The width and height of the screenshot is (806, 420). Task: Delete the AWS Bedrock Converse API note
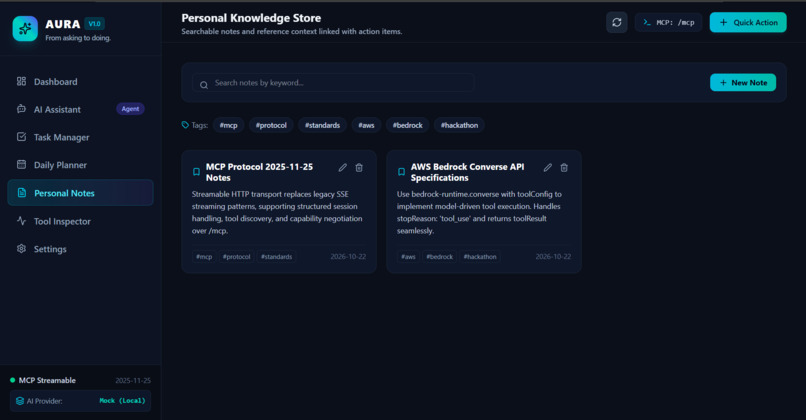pyautogui.click(x=564, y=168)
